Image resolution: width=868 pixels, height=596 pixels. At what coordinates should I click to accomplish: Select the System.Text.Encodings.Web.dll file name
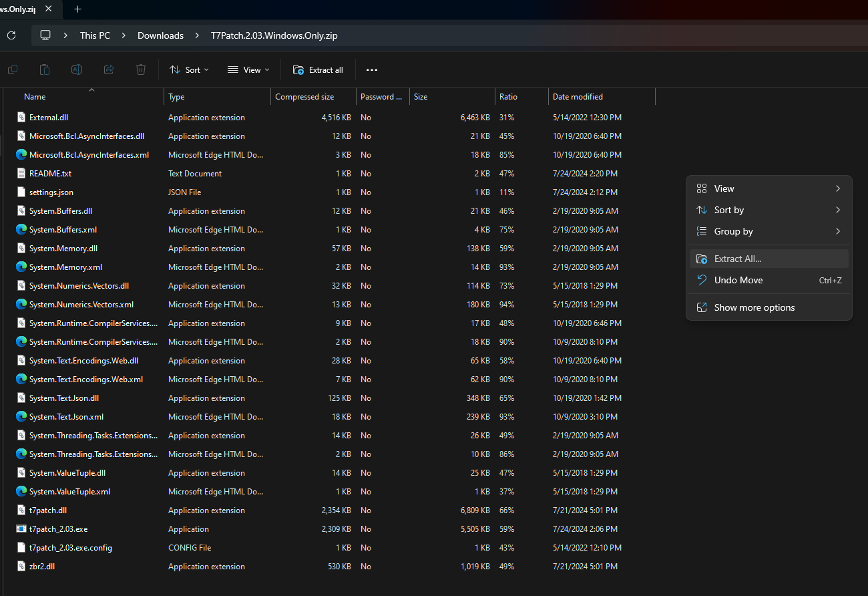83,360
